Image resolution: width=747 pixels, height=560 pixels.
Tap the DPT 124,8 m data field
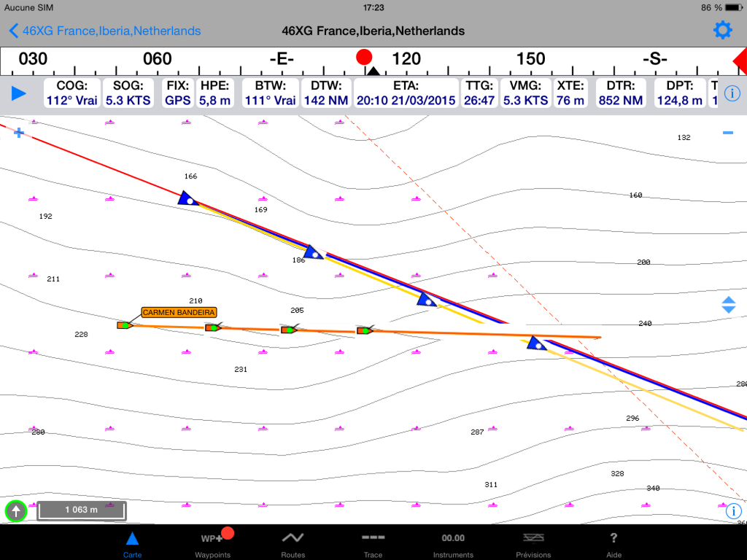click(680, 93)
